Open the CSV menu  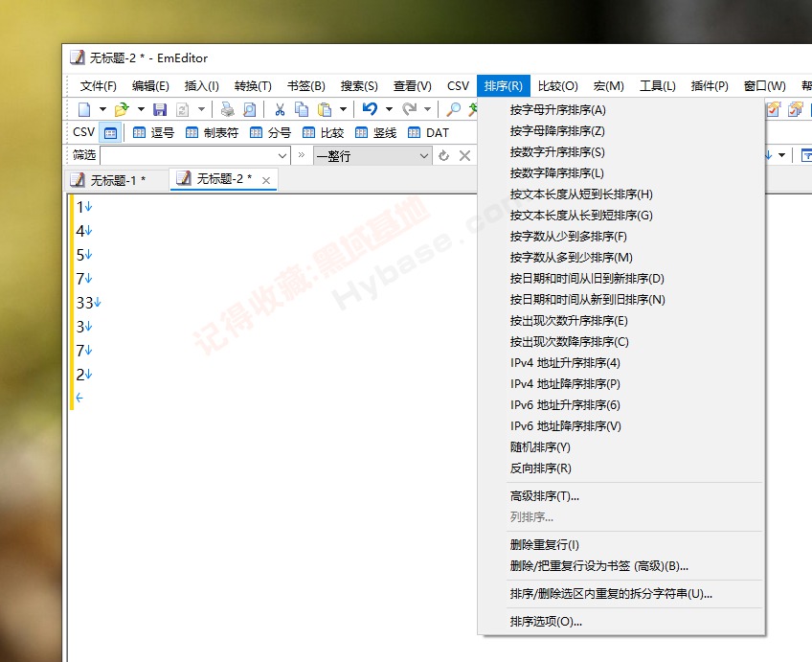[x=458, y=86]
